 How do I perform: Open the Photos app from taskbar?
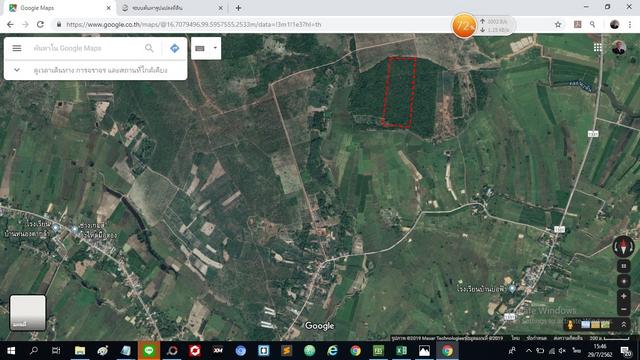(x=424, y=351)
